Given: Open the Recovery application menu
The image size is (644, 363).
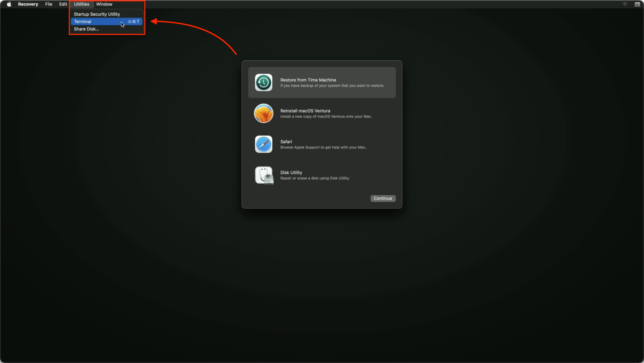Looking at the screenshot, I should (x=28, y=4).
